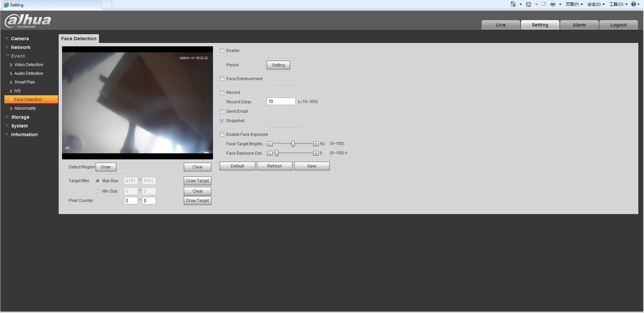Expand the Storage menu section
Screen dimensions: 644x313
(20, 117)
